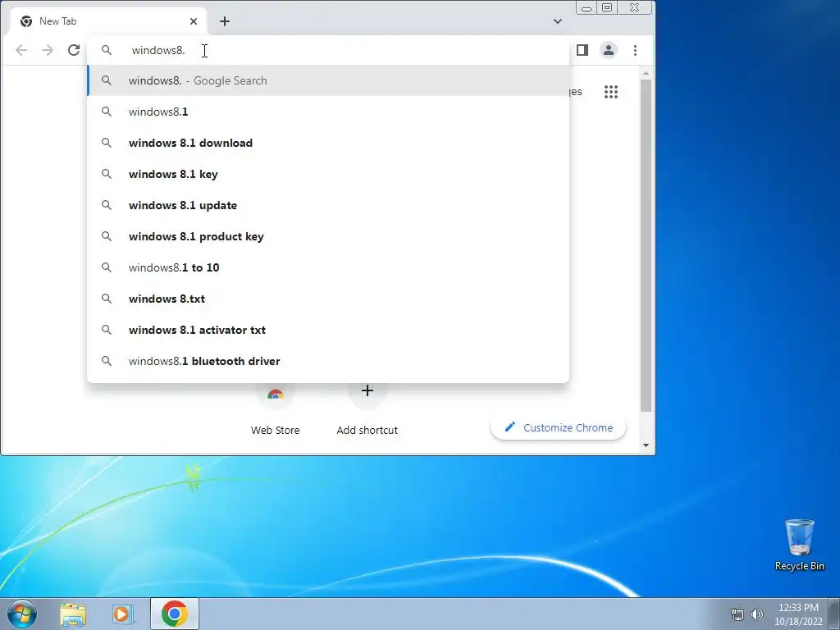Pick 'windows 8.1 key' suggestion

tap(328, 174)
